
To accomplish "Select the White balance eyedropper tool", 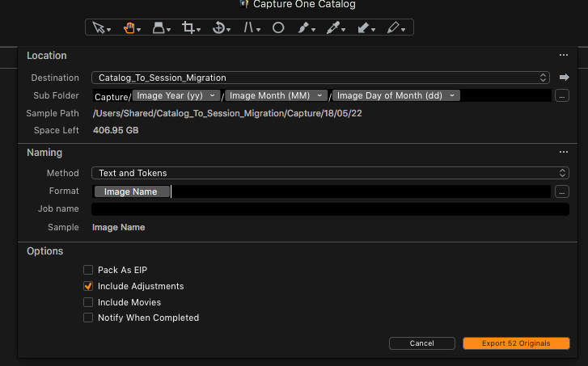I will (333, 27).
